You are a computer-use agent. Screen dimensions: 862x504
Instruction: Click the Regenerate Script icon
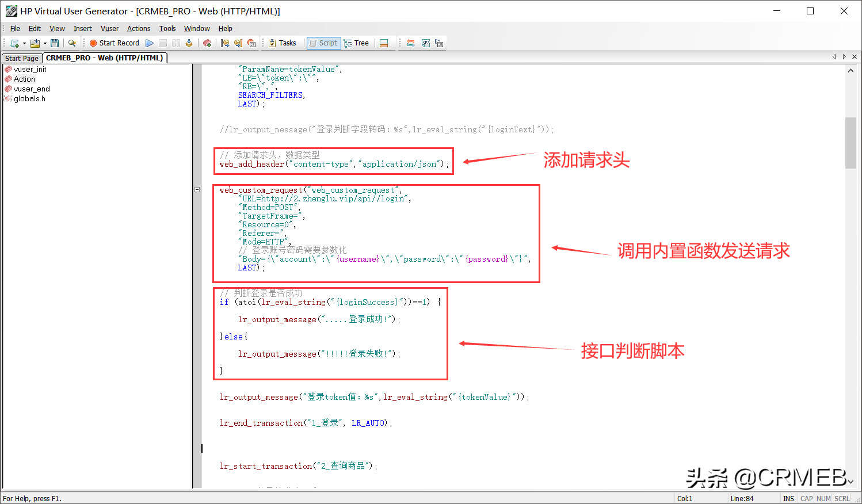point(251,43)
